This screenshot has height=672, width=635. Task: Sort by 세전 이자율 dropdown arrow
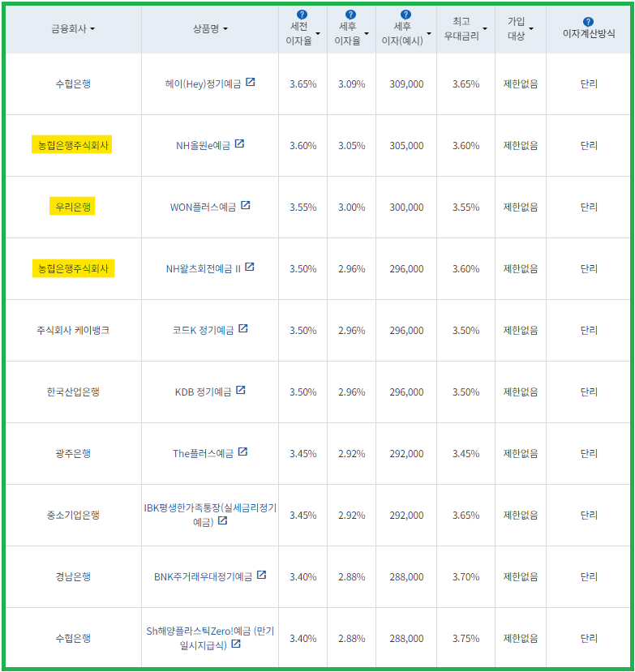(x=318, y=33)
